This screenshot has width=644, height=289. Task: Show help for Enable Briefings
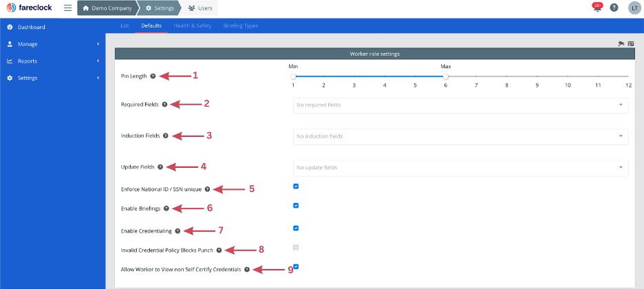pyautogui.click(x=167, y=208)
